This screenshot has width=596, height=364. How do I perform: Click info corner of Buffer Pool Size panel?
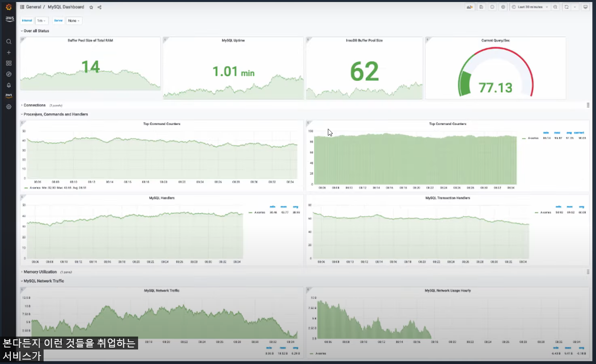pos(22,39)
